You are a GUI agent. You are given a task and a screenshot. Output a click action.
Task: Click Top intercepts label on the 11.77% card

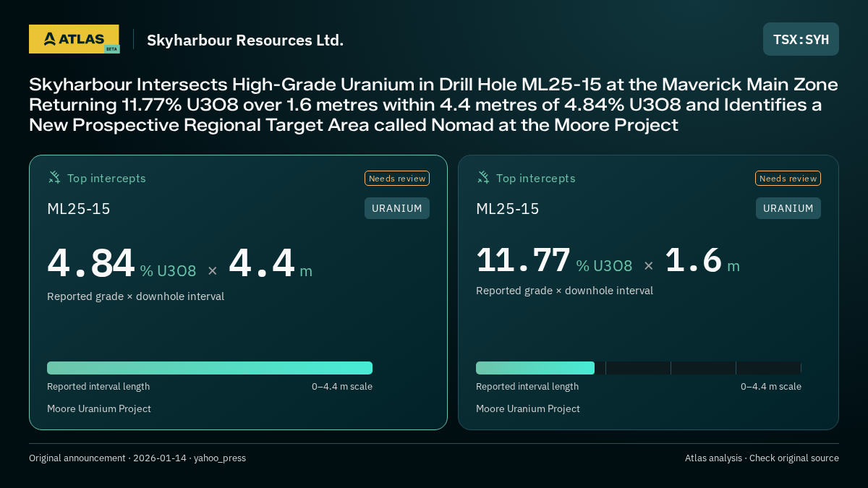[536, 178]
